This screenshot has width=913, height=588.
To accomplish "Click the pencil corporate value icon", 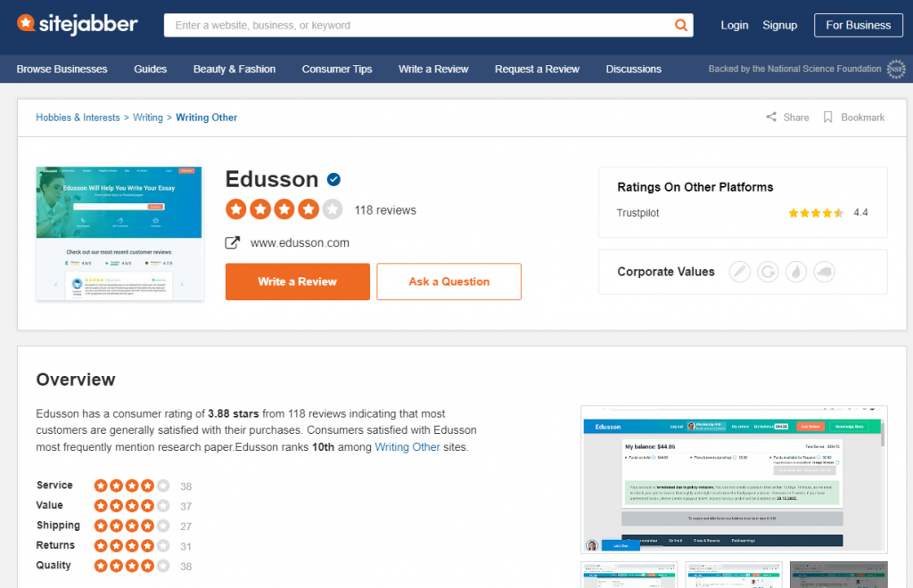I will (x=739, y=272).
